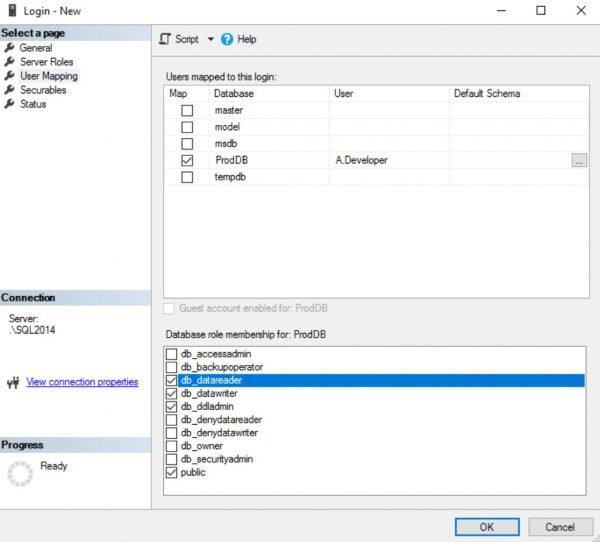600x542 pixels.
Task: Click the General page wrench icon
Action: click(x=10, y=48)
